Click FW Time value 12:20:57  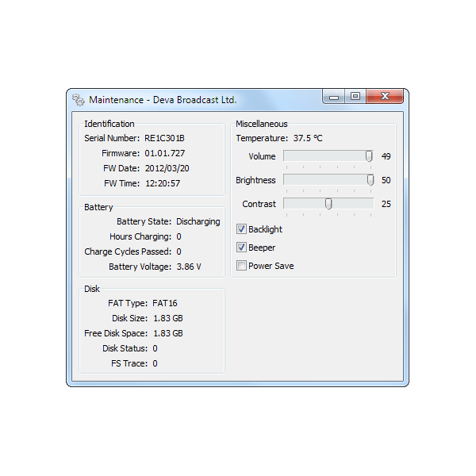163,183
